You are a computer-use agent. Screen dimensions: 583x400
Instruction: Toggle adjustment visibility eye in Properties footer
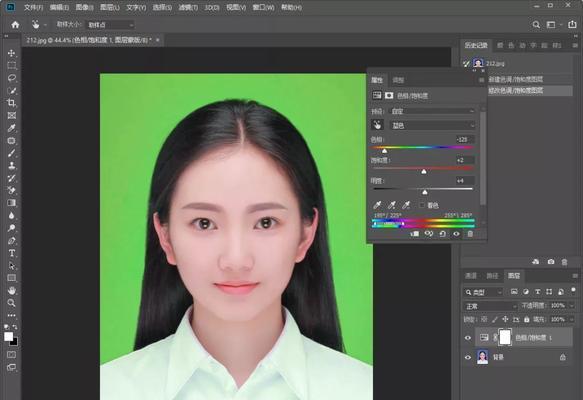pos(456,234)
